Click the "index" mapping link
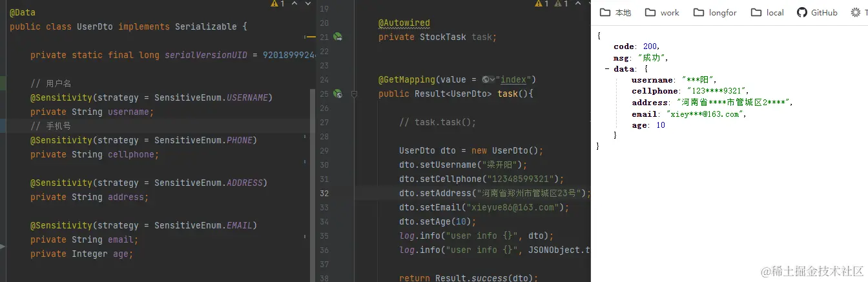 coord(513,79)
